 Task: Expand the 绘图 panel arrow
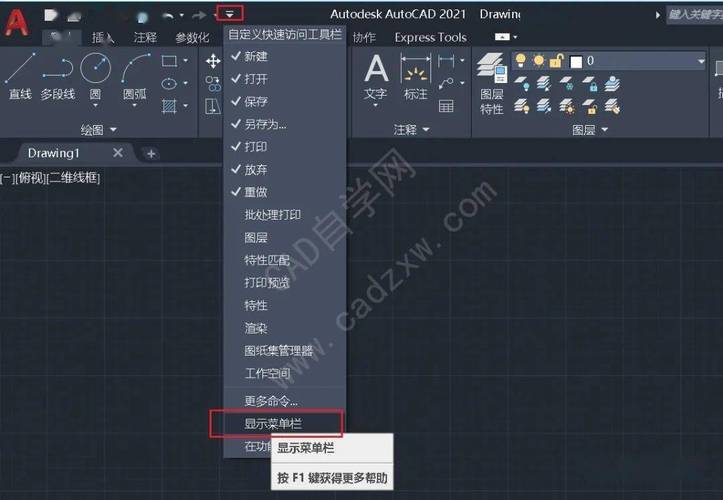[113, 130]
